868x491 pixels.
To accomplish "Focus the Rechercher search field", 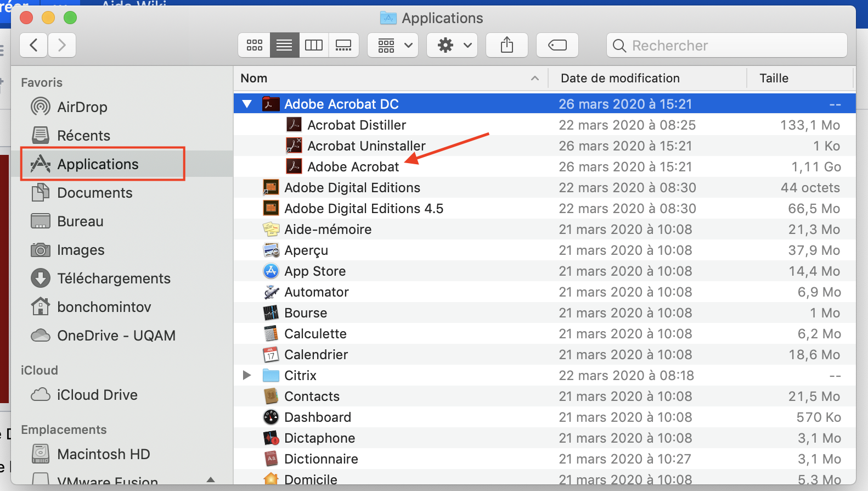I will pyautogui.click(x=727, y=45).
